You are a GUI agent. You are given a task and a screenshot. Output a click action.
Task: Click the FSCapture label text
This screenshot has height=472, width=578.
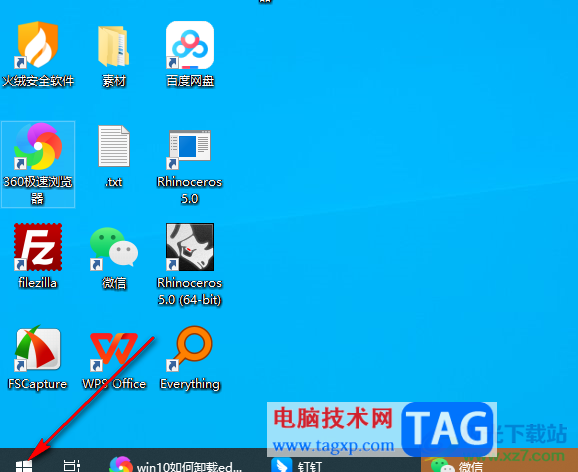coord(38,384)
